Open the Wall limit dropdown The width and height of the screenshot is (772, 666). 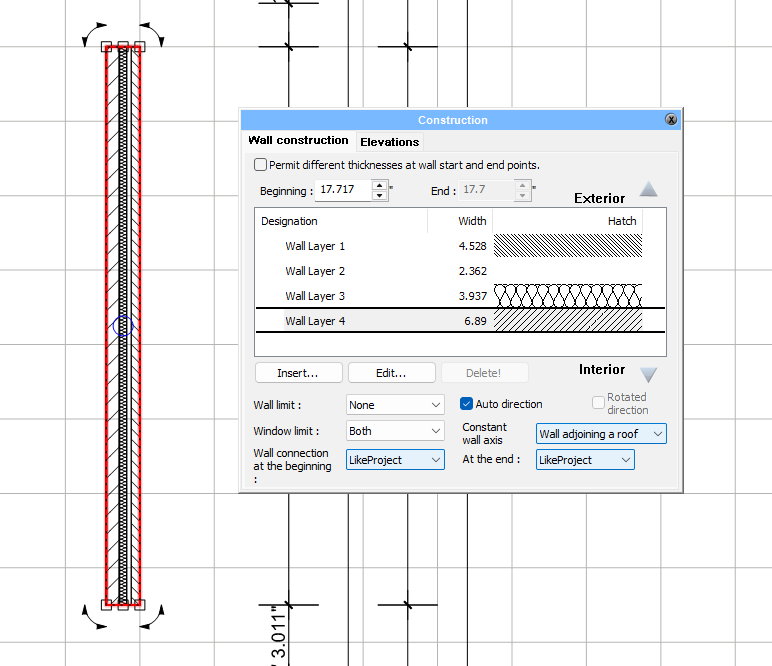(x=395, y=405)
